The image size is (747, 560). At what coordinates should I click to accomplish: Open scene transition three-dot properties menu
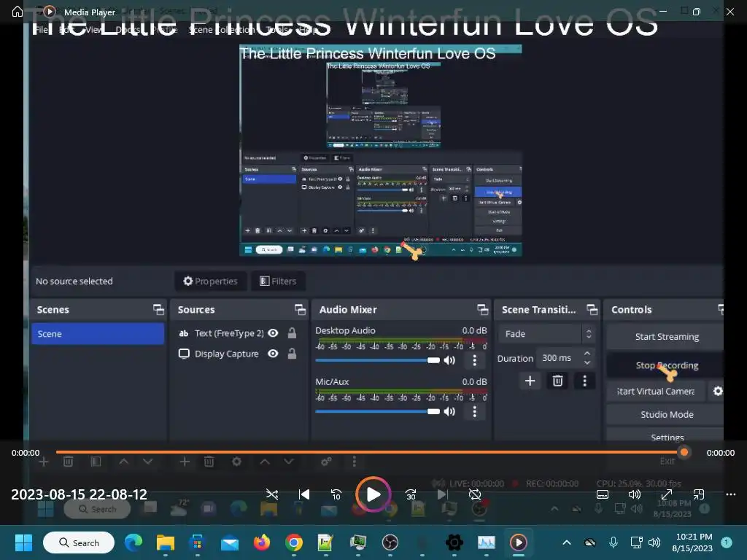[585, 381]
